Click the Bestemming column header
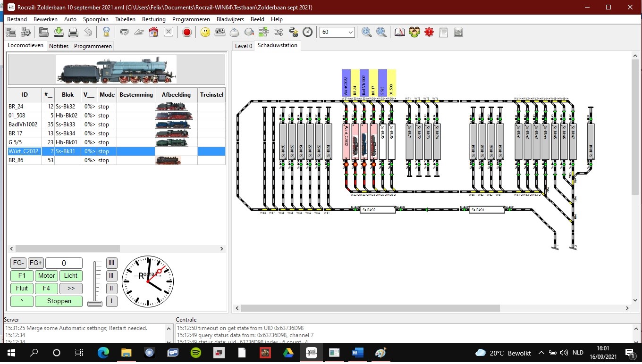This screenshot has width=642, height=364. (136, 95)
